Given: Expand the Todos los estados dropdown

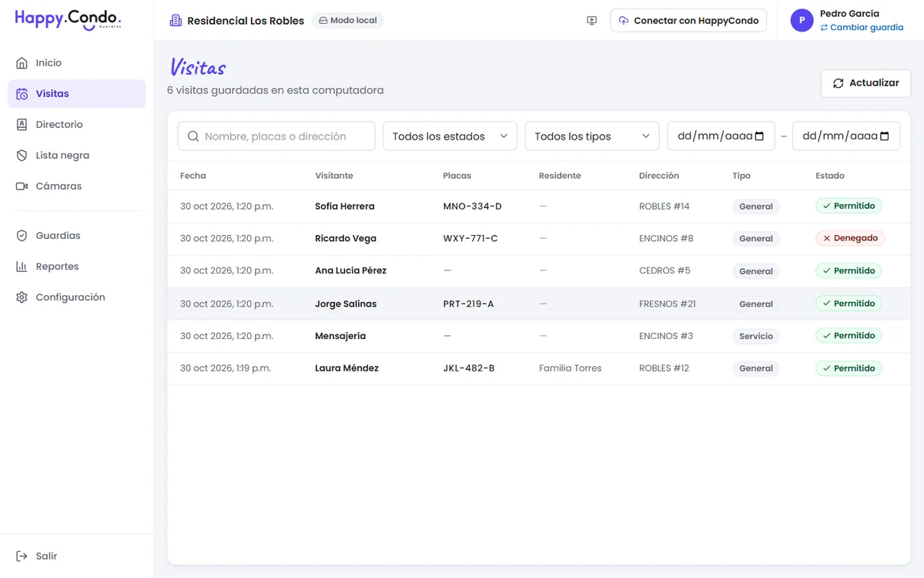Looking at the screenshot, I should pos(450,136).
